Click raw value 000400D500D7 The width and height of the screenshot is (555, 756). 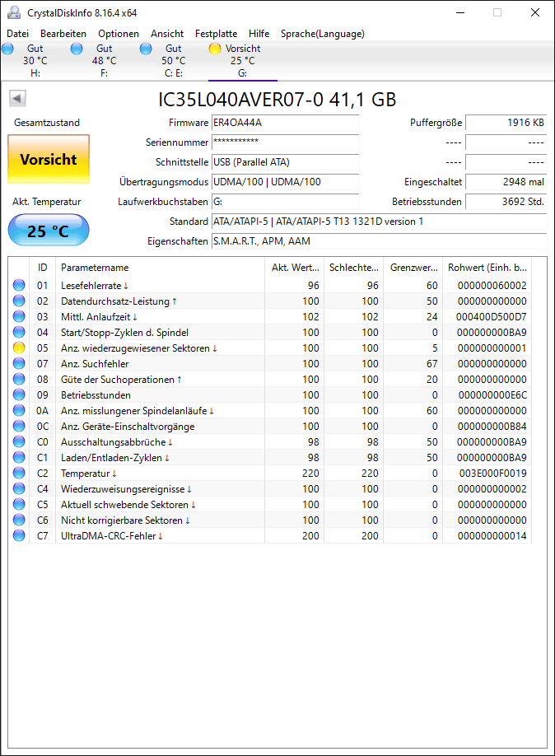(491, 317)
